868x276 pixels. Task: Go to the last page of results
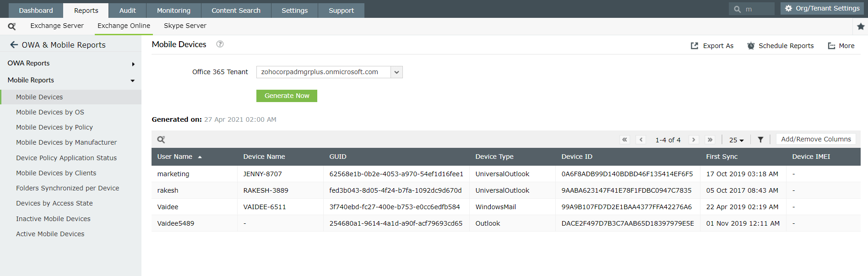[x=710, y=140]
